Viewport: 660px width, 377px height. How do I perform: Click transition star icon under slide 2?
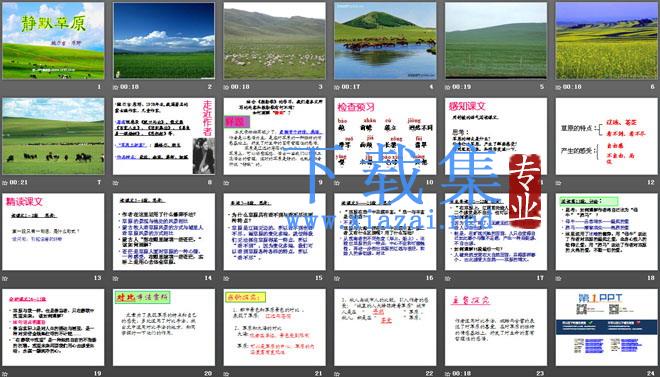click(115, 87)
